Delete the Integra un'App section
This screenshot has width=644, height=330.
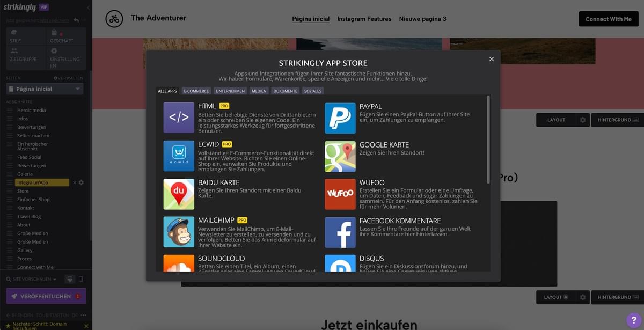75,182
